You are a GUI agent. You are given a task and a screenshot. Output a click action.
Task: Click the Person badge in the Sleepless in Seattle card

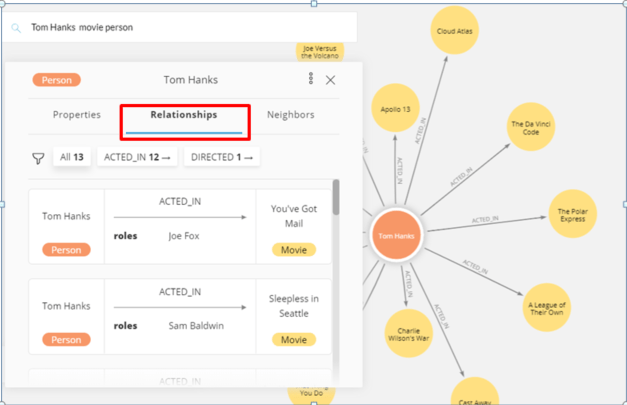click(66, 340)
